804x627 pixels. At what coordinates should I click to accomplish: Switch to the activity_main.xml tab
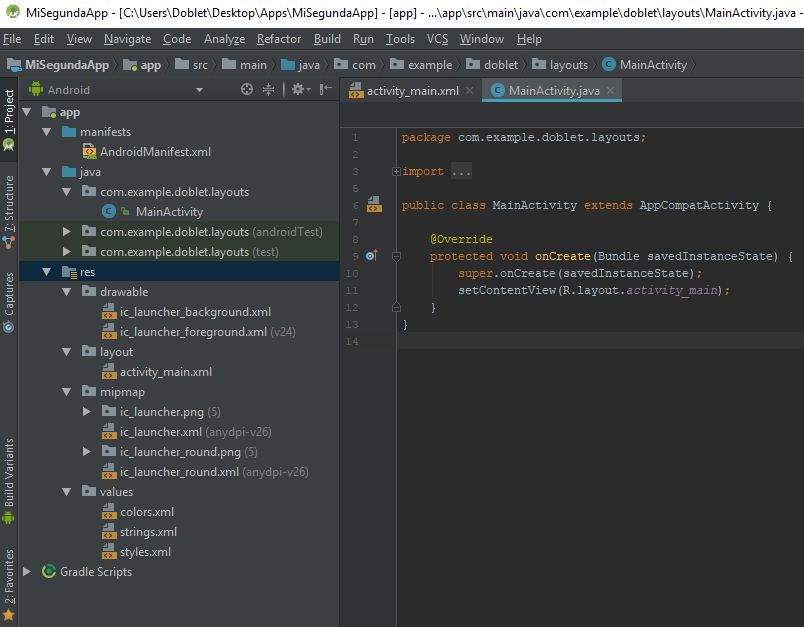pyautogui.click(x=411, y=91)
